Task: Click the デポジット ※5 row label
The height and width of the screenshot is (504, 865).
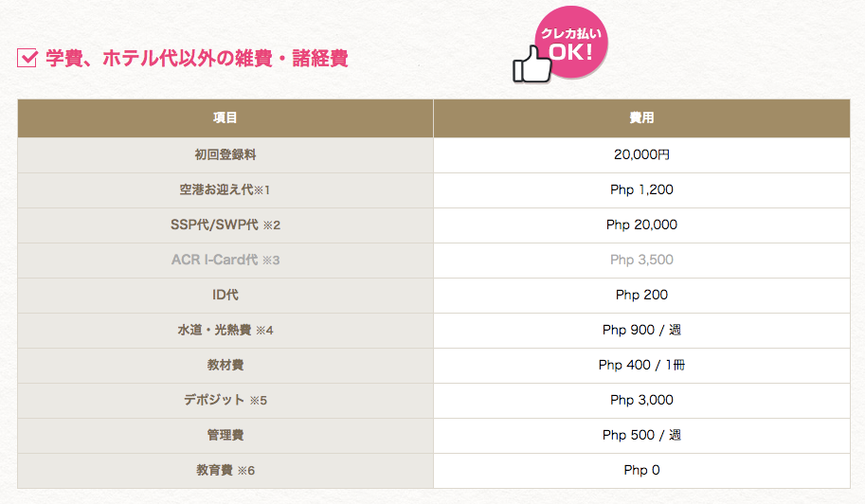Action: pos(225,400)
